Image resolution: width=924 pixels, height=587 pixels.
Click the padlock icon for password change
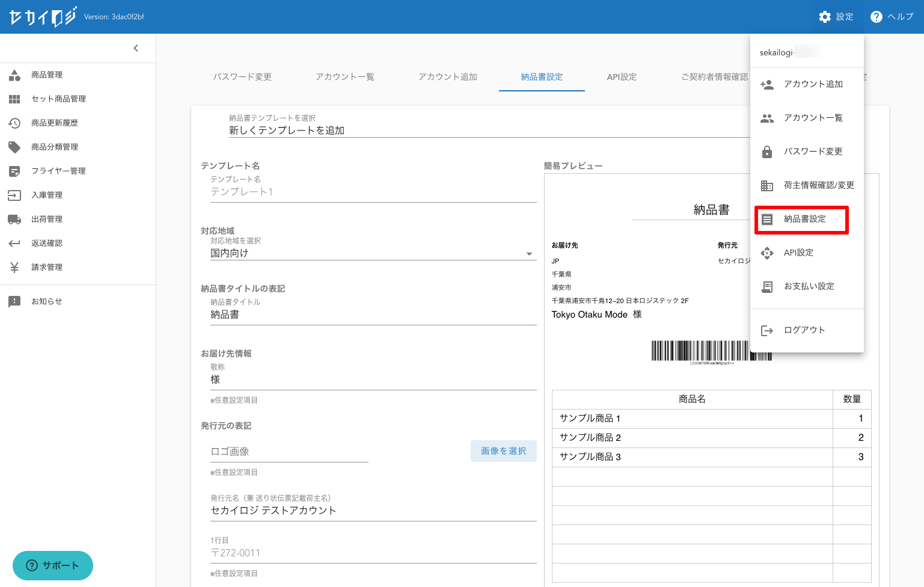pyautogui.click(x=767, y=152)
